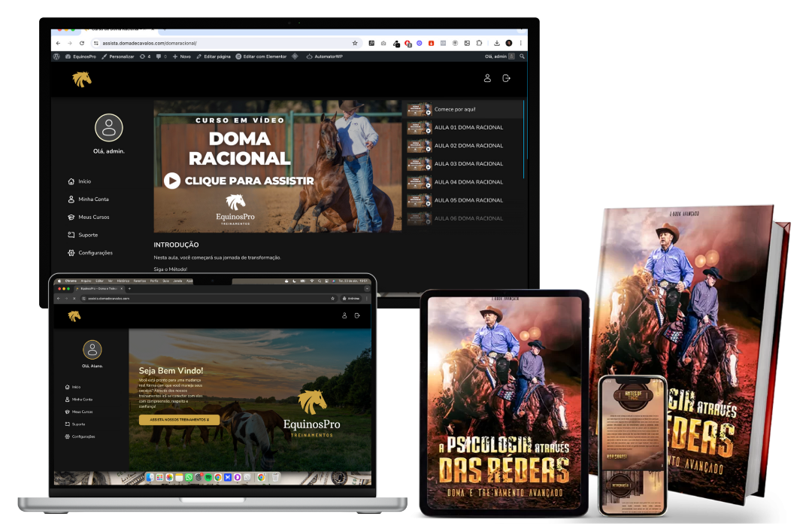Open the WordPress admin search icon
The height and width of the screenshot is (529, 812).
(522, 56)
